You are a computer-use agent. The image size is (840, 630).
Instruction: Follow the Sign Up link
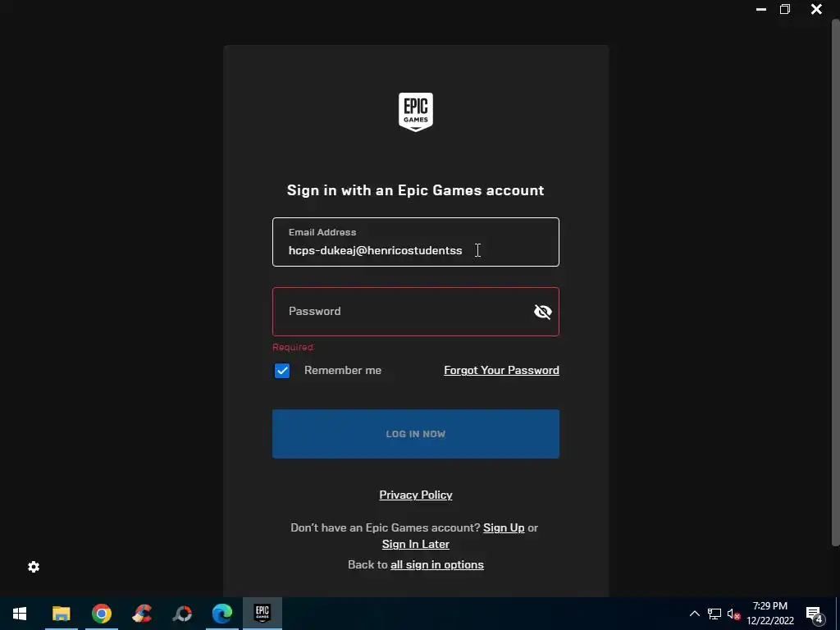(x=504, y=527)
